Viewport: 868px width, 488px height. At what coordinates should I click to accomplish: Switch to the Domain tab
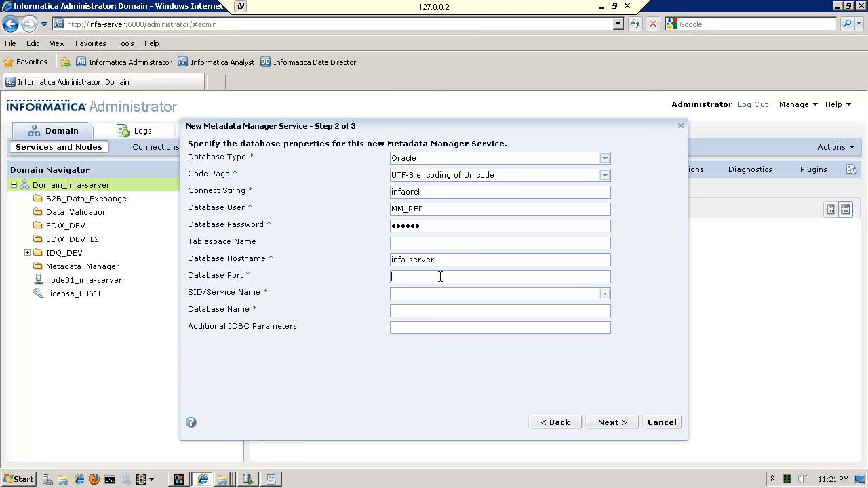tap(54, 131)
